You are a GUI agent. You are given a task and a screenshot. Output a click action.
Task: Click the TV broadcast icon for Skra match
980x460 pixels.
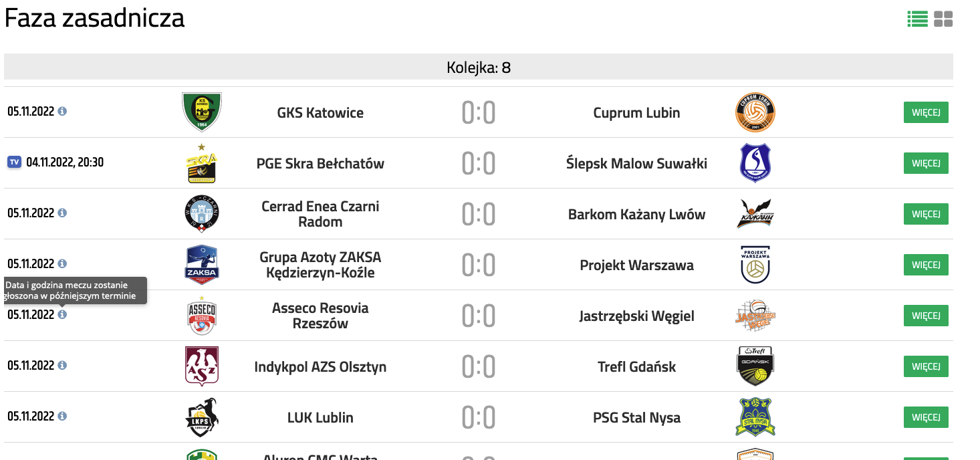15,162
